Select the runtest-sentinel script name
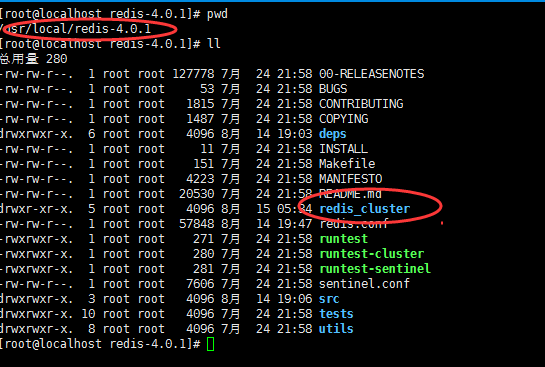 375,268
